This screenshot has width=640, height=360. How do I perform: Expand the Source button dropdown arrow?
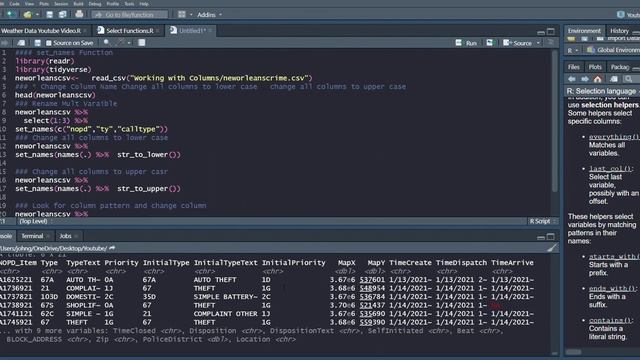tap(538, 43)
